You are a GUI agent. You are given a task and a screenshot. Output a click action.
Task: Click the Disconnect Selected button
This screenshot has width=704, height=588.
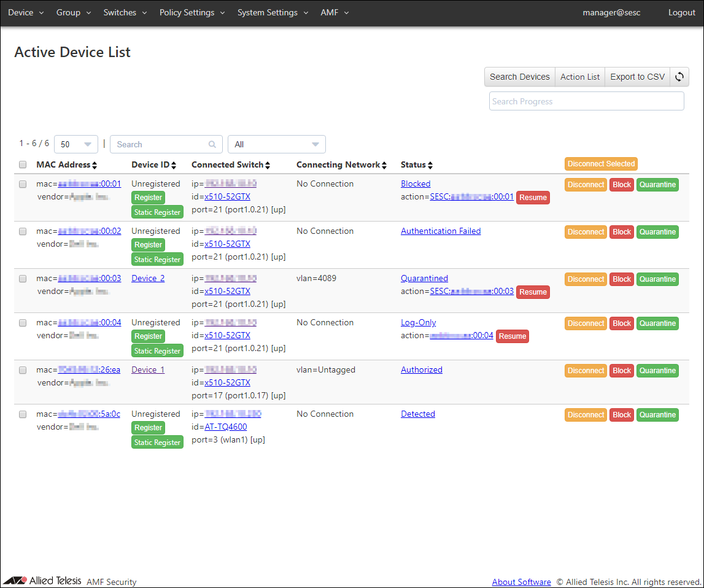click(x=601, y=164)
